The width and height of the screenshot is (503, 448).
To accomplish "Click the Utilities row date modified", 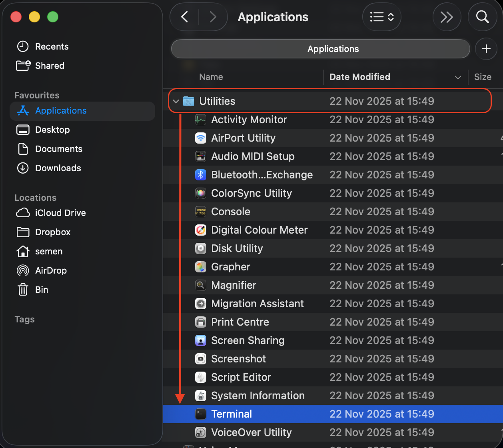I will 382,101.
